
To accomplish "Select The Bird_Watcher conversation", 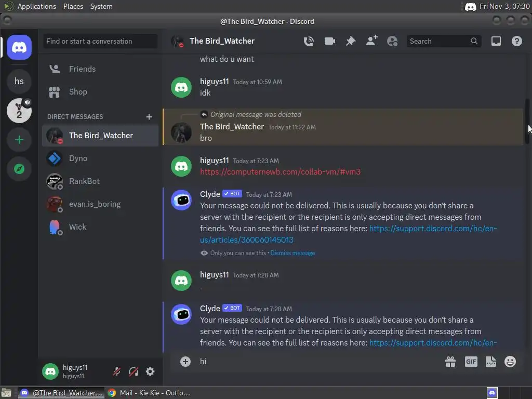I will coord(100,136).
